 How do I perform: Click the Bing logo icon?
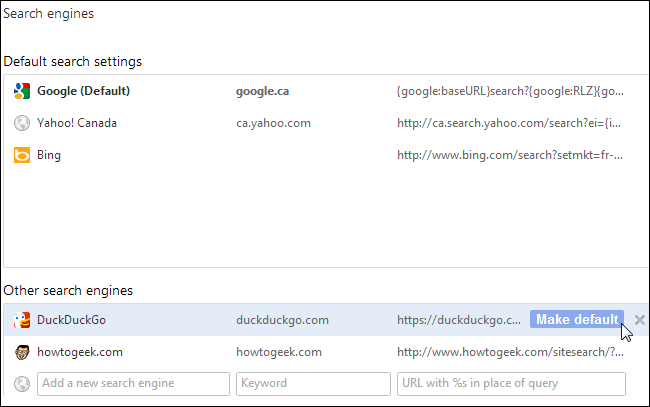click(22, 155)
